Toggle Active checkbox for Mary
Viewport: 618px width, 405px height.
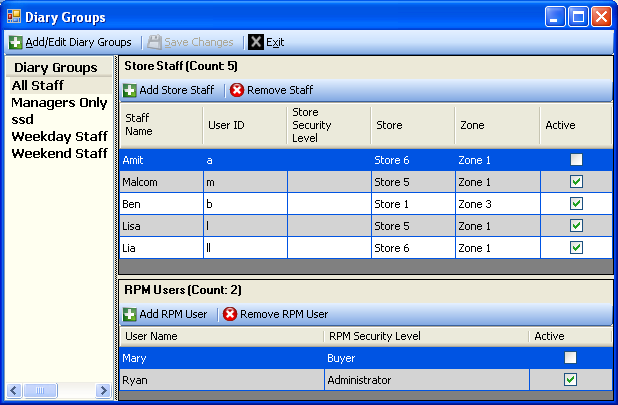(570, 357)
